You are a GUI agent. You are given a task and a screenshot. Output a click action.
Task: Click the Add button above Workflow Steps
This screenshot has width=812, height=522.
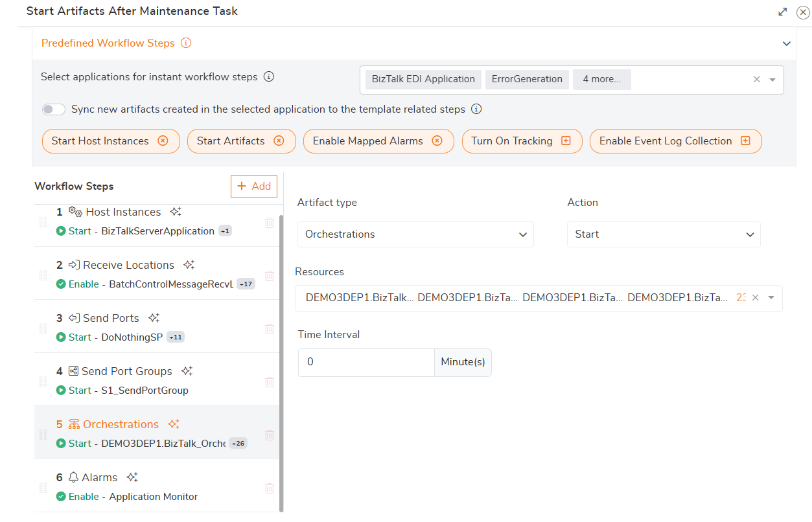click(x=253, y=186)
